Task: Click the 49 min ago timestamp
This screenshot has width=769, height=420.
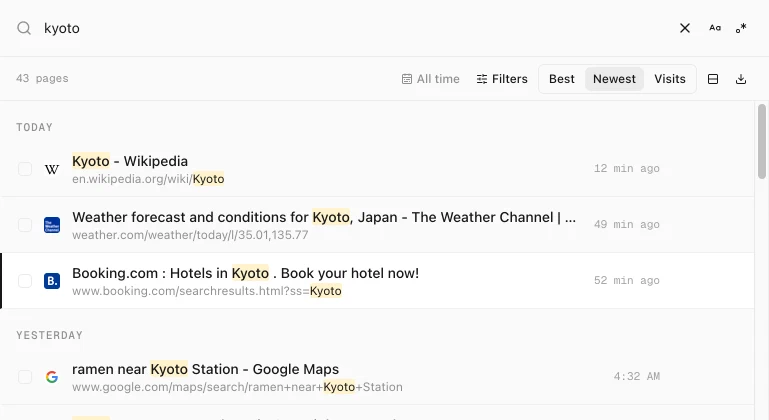Action: (627, 224)
